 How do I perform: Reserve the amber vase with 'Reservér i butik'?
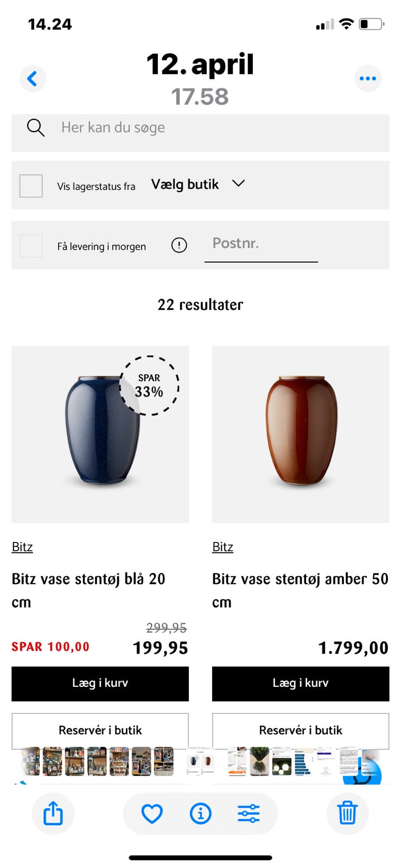301,730
